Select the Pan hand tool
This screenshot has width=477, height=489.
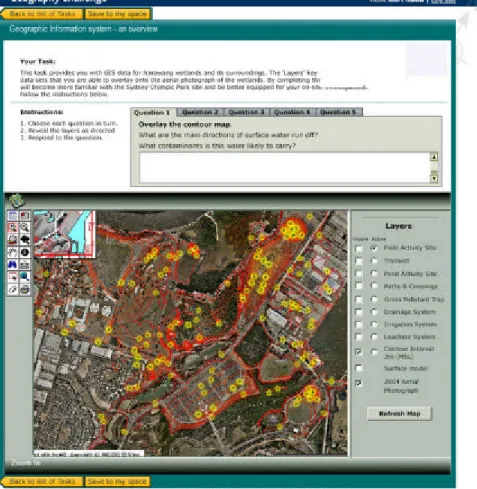[13, 252]
